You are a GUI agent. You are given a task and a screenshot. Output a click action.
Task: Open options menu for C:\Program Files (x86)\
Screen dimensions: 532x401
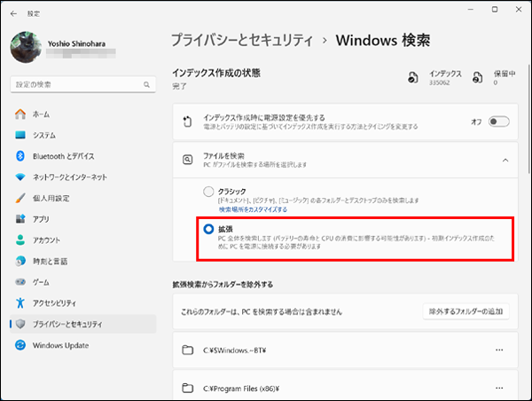(x=500, y=388)
